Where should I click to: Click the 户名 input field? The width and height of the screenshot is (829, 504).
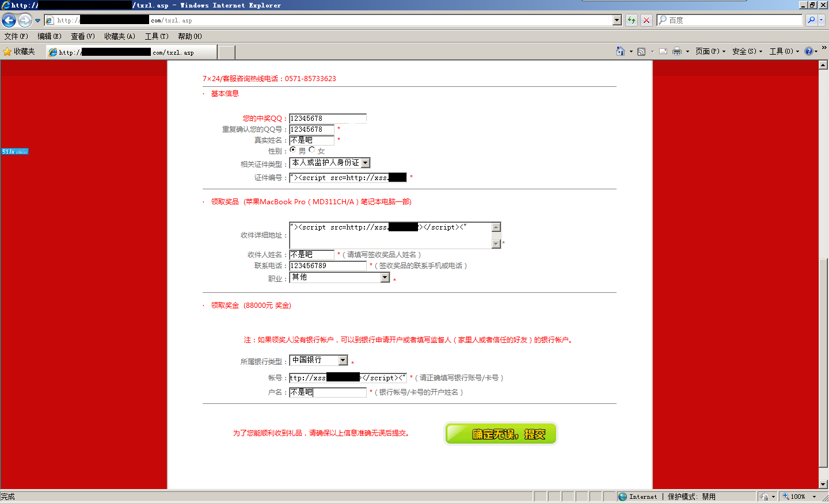[x=328, y=392]
